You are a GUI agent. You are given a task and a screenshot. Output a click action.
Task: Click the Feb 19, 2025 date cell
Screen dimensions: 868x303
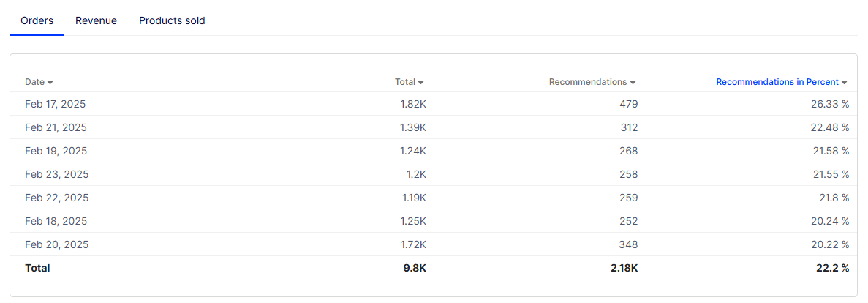[56, 151]
